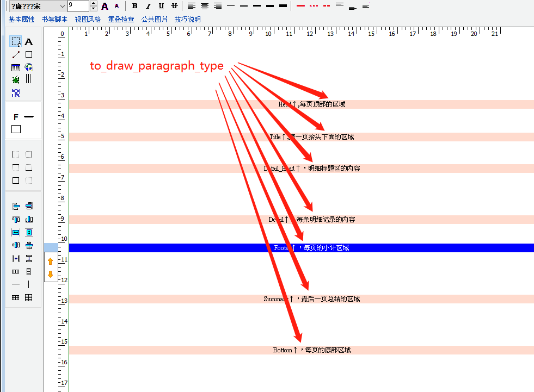The width and height of the screenshot is (534, 392).
Task: Toggle underline text style
Action: click(x=161, y=6)
